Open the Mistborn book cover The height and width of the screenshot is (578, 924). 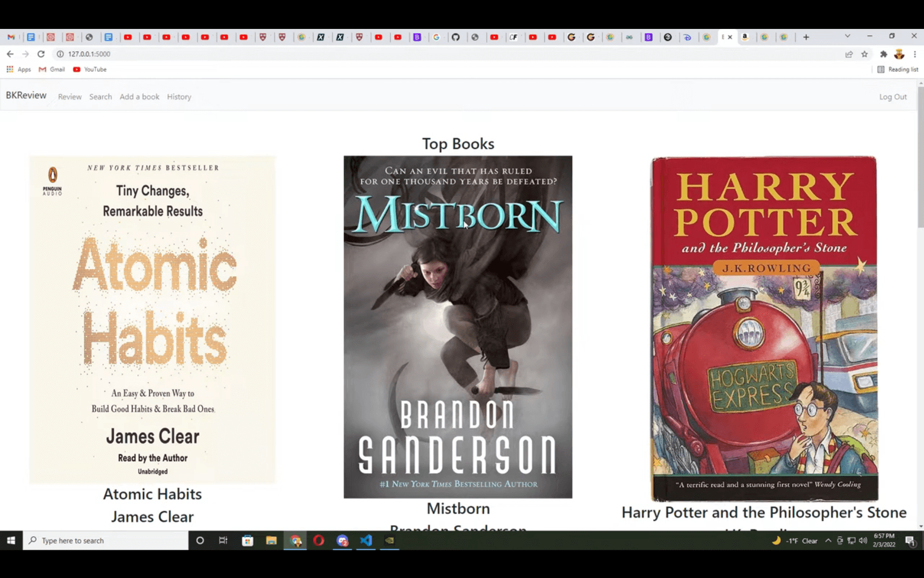458,327
